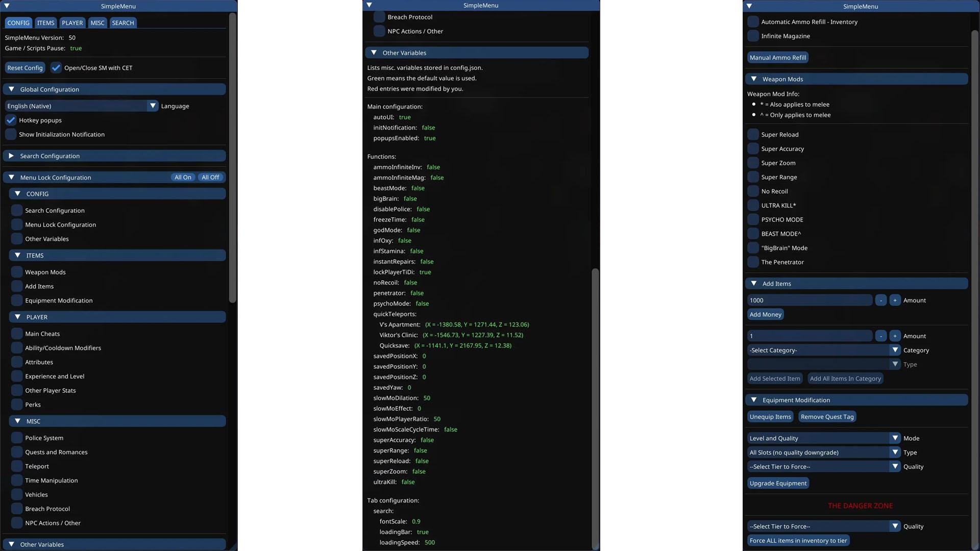Click middle window vertical scrollbar
Screen dimensions: 980x551
595,408
